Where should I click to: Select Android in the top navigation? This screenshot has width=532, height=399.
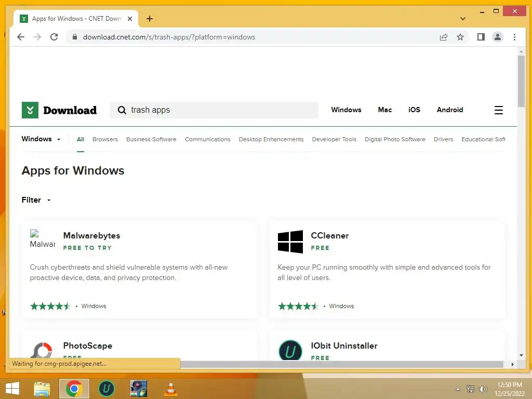click(450, 110)
